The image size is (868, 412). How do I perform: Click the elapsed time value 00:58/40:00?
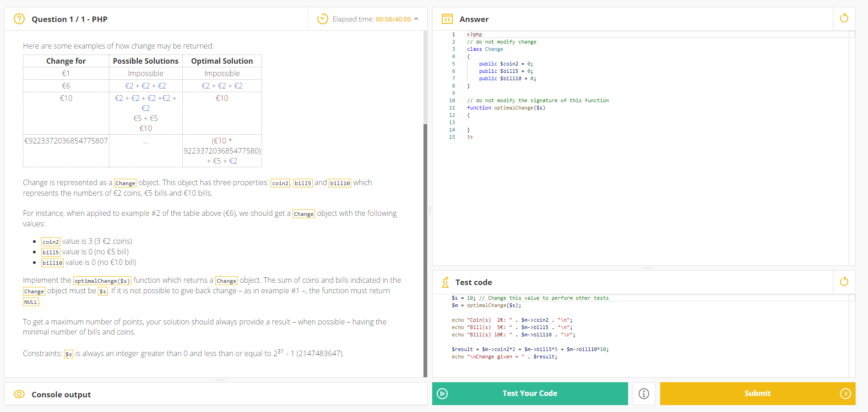(x=393, y=19)
